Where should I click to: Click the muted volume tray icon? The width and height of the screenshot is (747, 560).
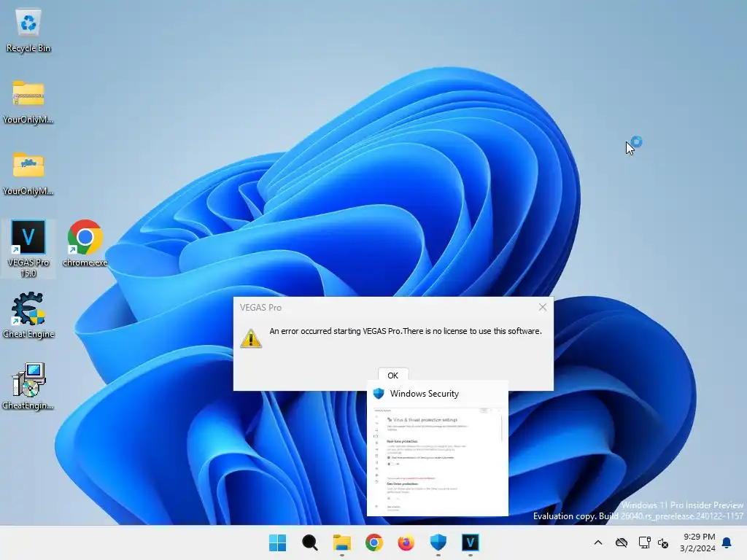pos(663,542)
